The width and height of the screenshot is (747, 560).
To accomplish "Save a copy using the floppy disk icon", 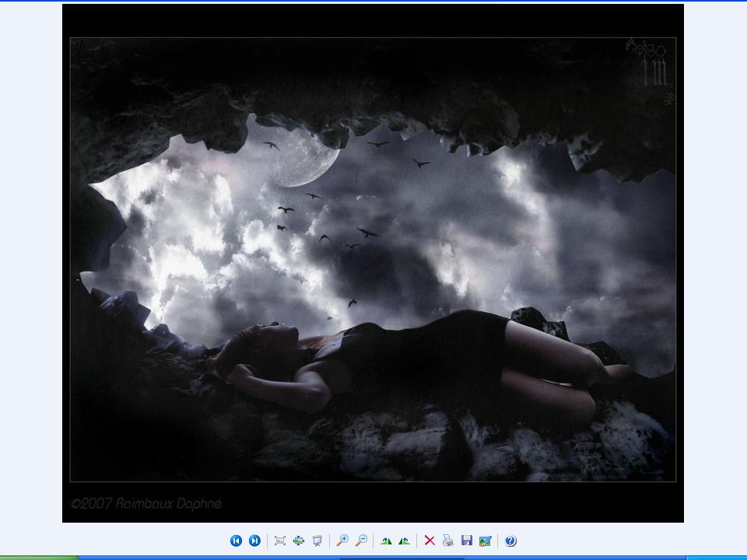I will pos(467,540).
